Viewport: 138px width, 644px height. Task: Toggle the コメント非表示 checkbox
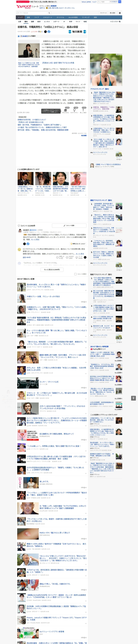coord(75,274)
